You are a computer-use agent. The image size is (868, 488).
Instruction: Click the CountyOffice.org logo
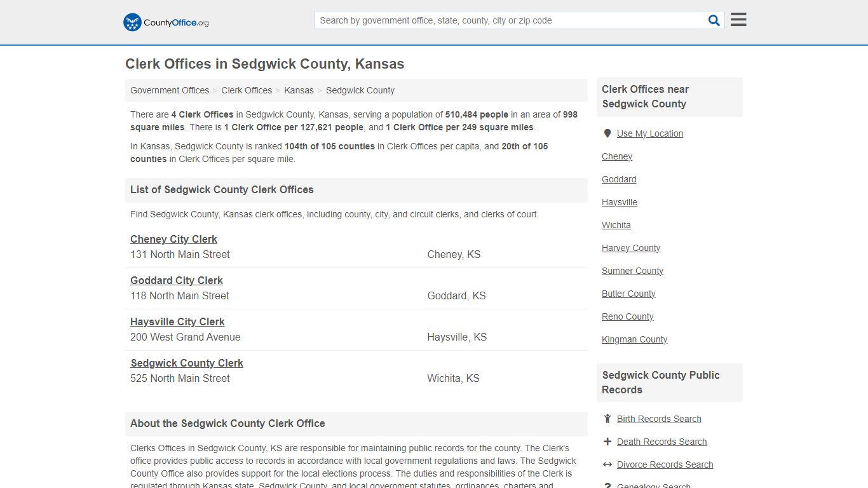click(166, 22)
